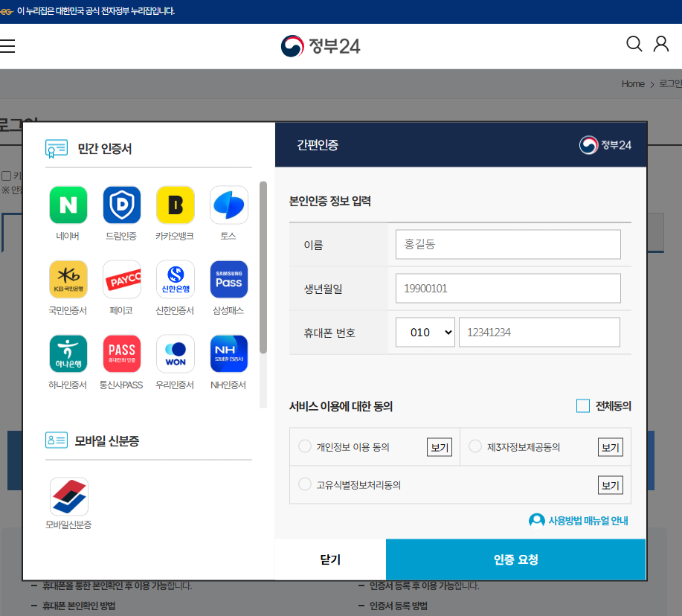This screenshot has width=682, height=616.
Task: Select the 하나인증서 provider
Action: tap(68, 353)
